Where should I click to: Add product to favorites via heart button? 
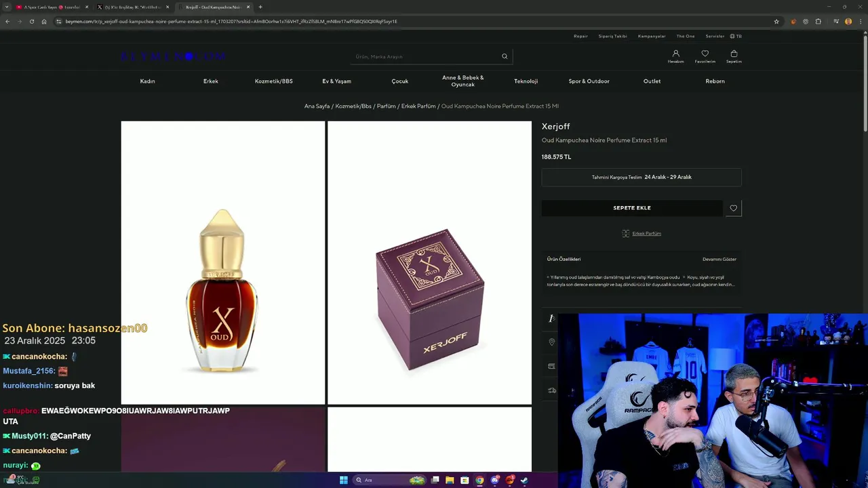pyautogui.click(x=733, y=208)
